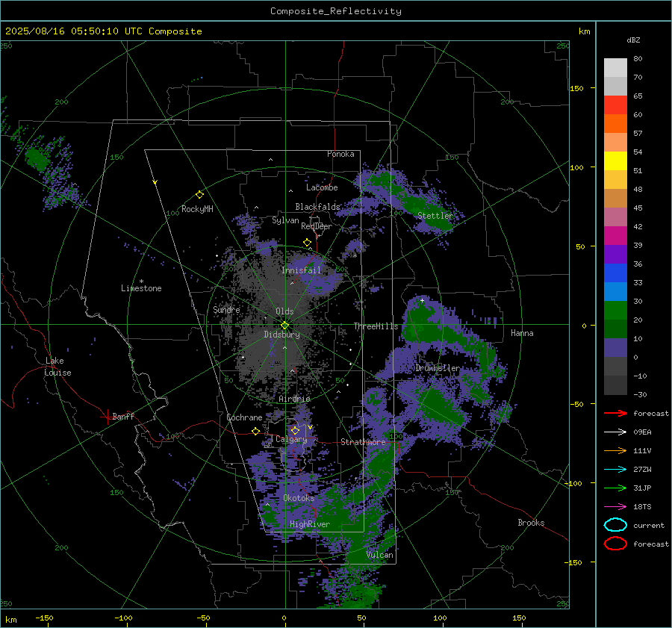
Task: Click the cyan 'current' ellipse legend icon
Action: [615, 525]
